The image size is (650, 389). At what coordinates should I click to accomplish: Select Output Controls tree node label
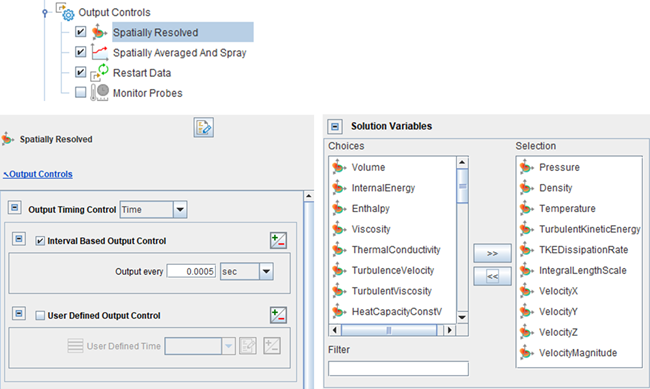point(114,12)
